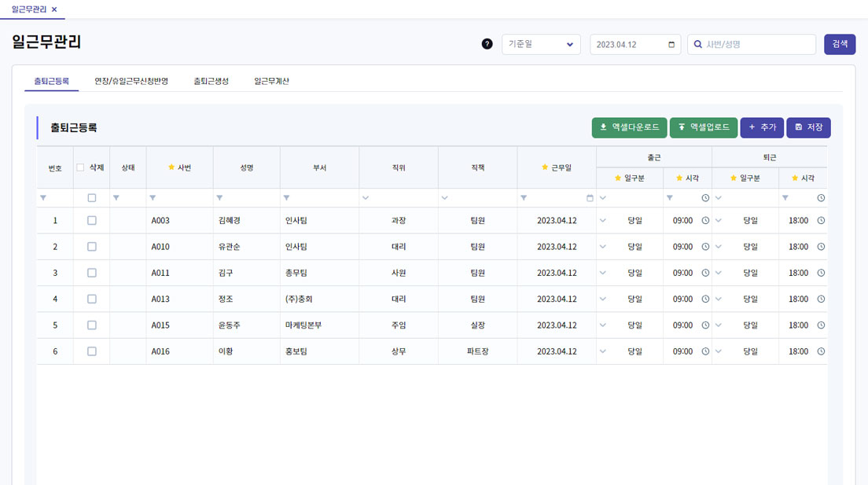Click the filter icon under 상태 column

tap(116, 197)
